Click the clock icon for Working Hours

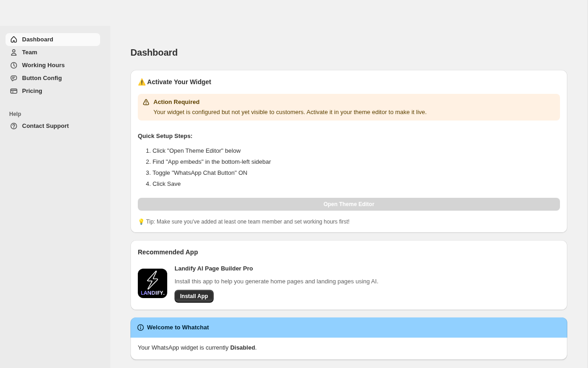point(14,65)
